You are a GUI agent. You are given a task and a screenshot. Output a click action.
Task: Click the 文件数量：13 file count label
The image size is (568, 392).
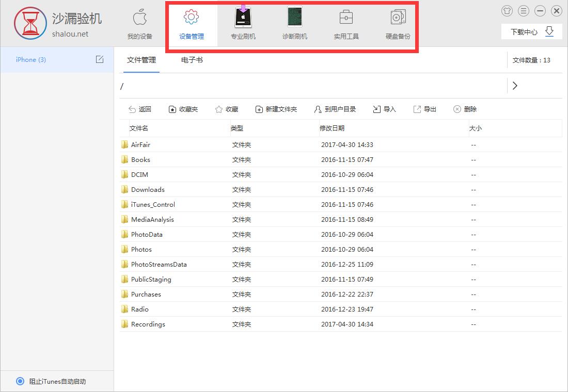pos(531,60)
